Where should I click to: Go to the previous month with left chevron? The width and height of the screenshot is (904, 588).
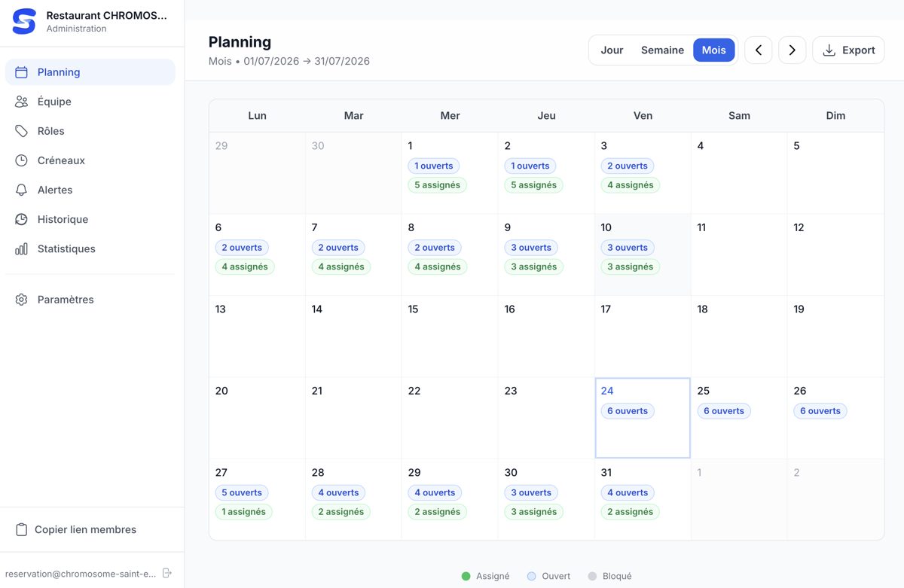click(x=759, y=50)
